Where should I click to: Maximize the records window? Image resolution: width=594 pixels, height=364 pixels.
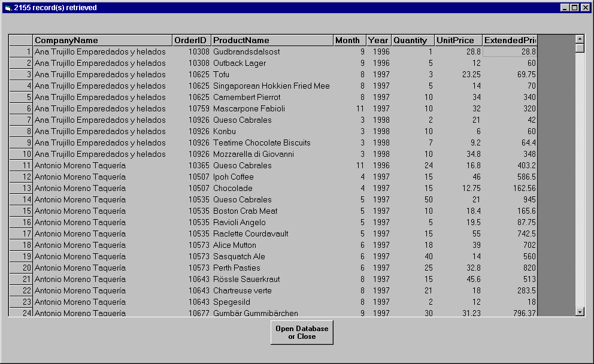tap(575, 8)
